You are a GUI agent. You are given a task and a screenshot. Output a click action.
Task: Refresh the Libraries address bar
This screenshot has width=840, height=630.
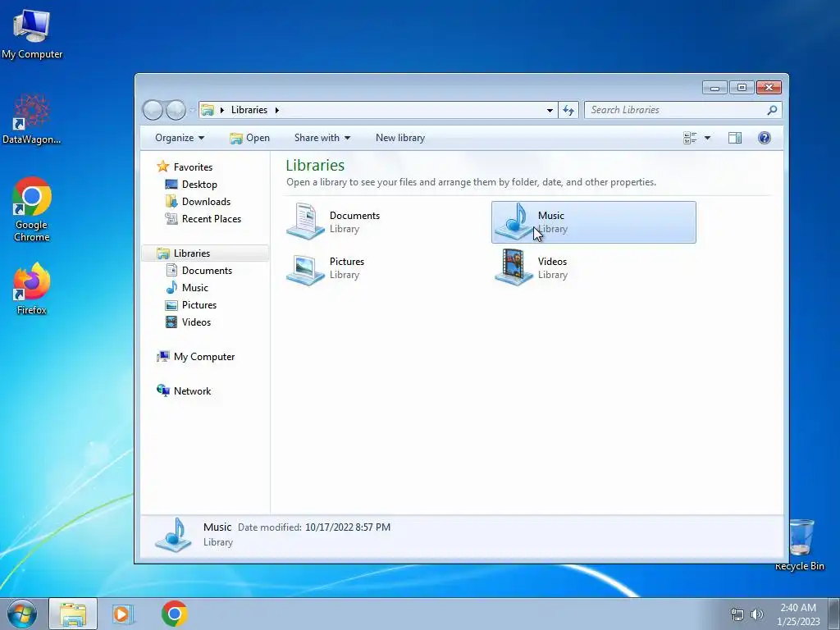pos(568,110)
